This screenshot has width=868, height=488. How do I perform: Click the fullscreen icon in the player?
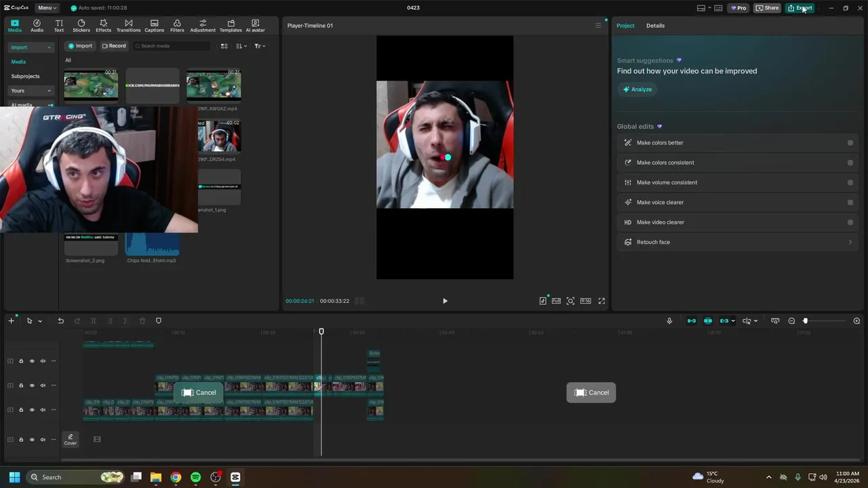click(x=601, y=301)
